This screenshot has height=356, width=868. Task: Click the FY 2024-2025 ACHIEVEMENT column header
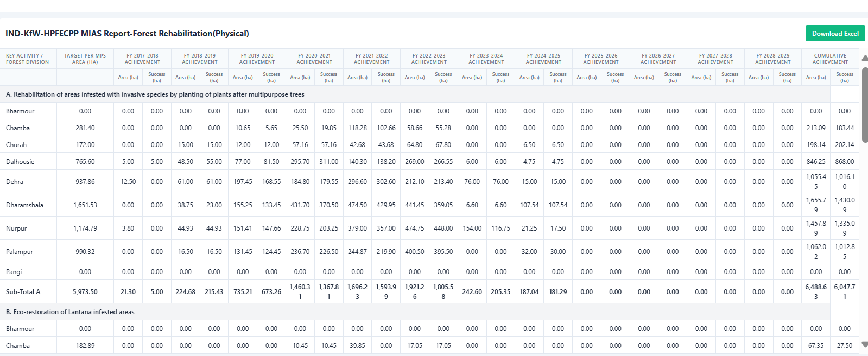pos(543,59)
